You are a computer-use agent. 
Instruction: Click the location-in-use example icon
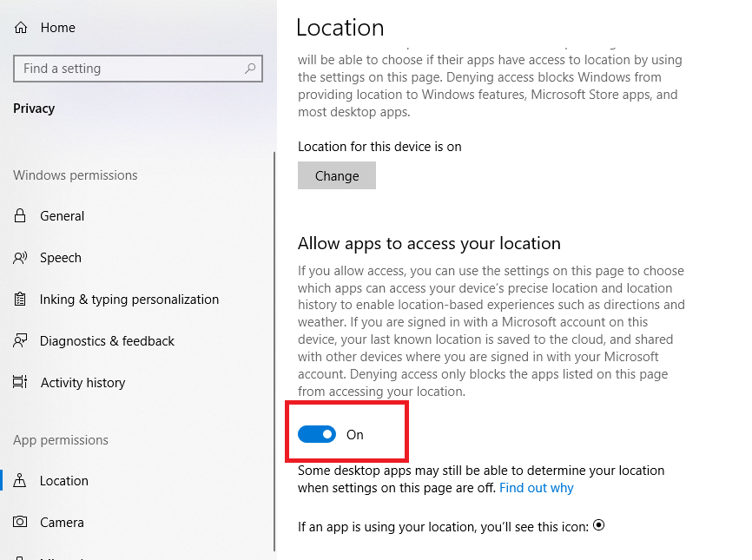(598, 526)
